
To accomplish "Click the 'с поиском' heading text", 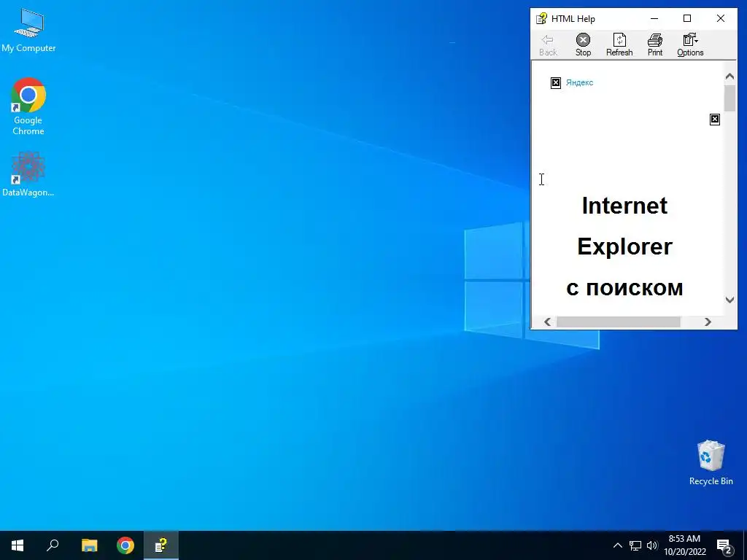I will tap(624, 288).
